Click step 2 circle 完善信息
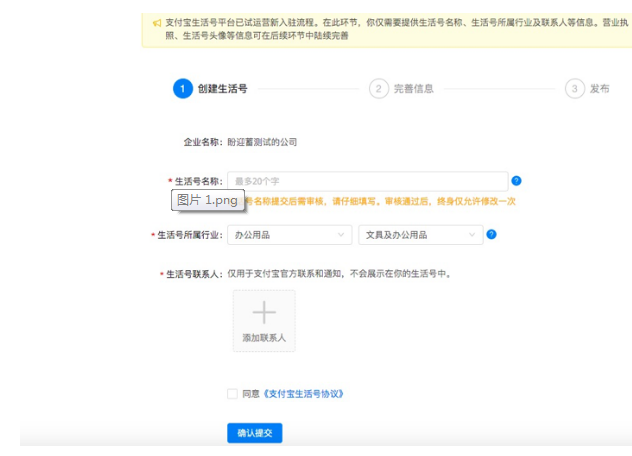The width and height of the screenshot is (632, 456). [x=378, y=89]
